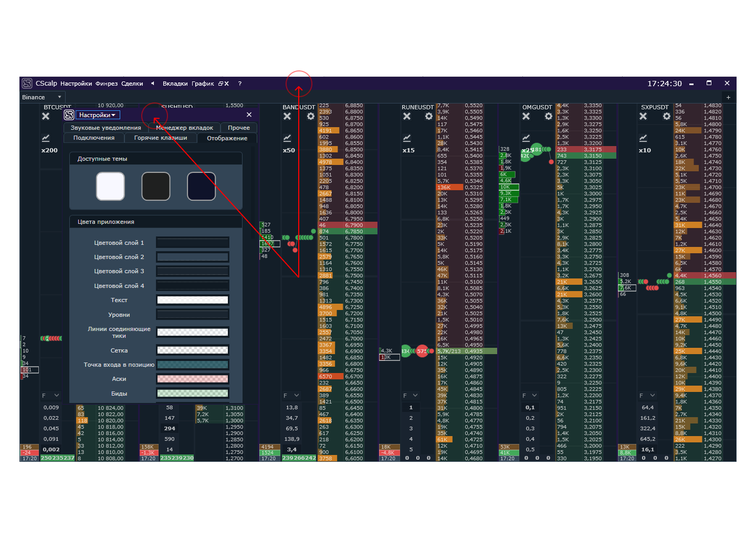This screenshot has width=756, height=538.
Task: Open the Финрез menu
Action: 107,84
